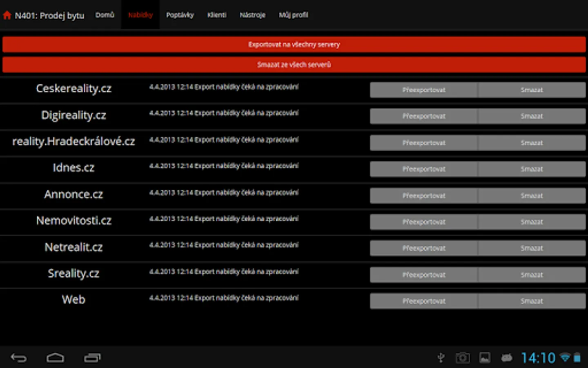Select the Idnes.cz server name
Image resolution: width=588 pixels, height=368 pixels.
tap(73, 168)
